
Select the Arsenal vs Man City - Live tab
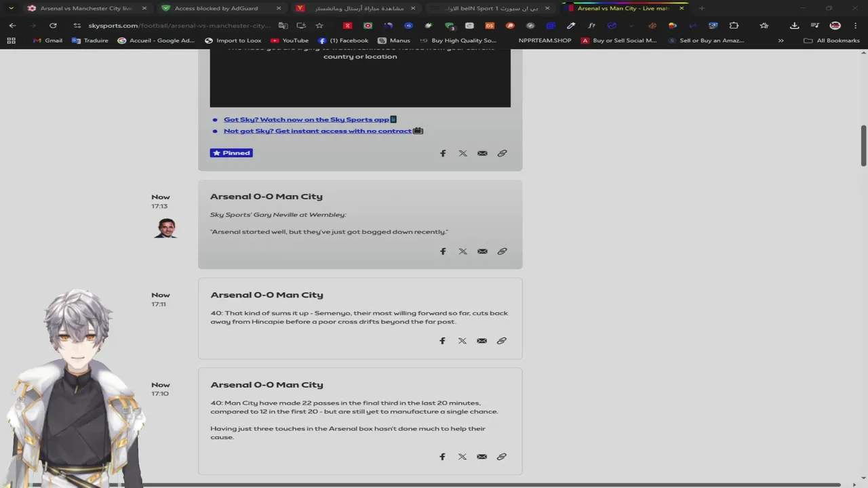tap(624, 8)
